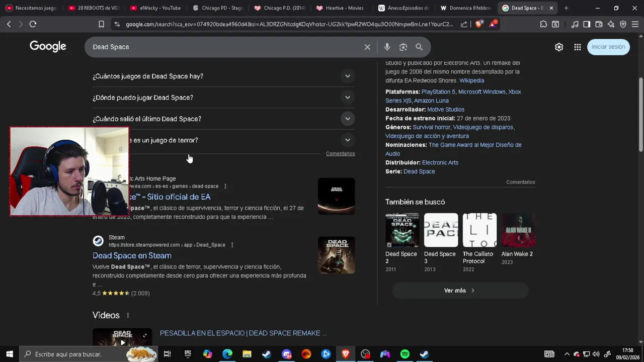The height and width of the screenshot is (362, 644).
Task: Click the 'Survival horror' genre link
Action: pyautogui.click(x=431, y=127)
